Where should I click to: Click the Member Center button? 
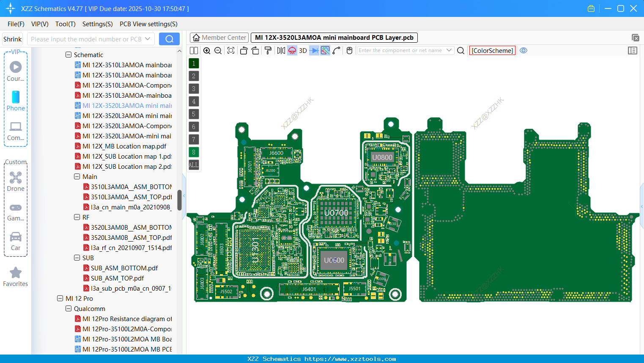pos(219,37)
